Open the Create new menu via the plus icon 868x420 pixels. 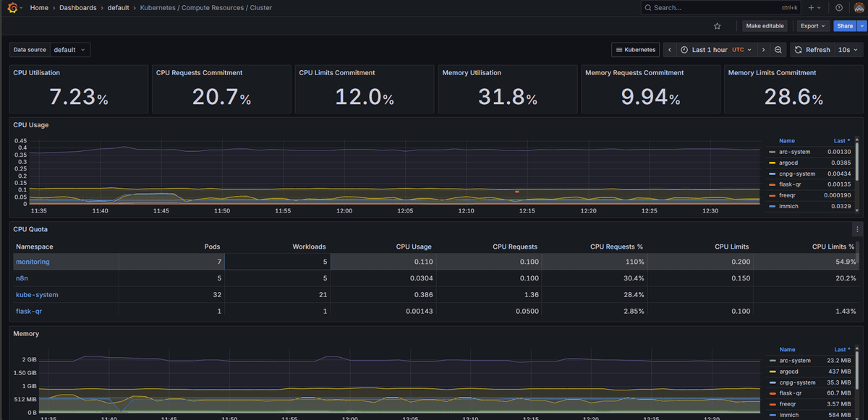[x=810, y=7]
